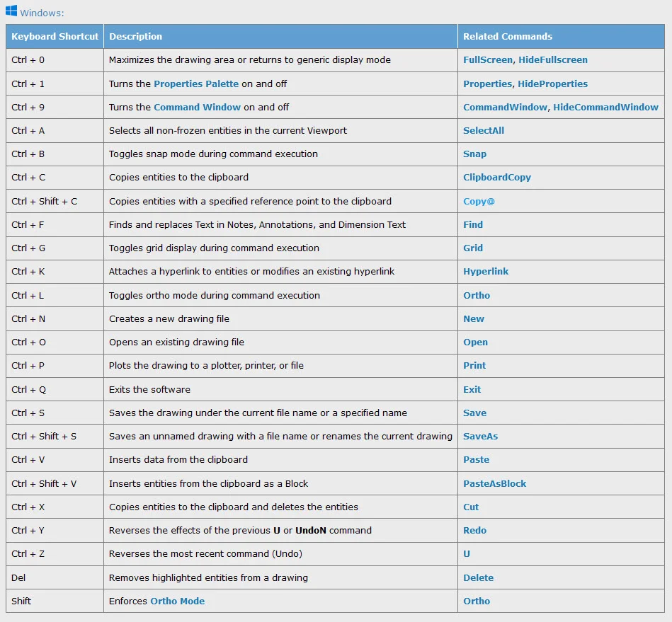This screenshot has height=622, width=672.
Task: Open the Redo command link
Action: 474,530
